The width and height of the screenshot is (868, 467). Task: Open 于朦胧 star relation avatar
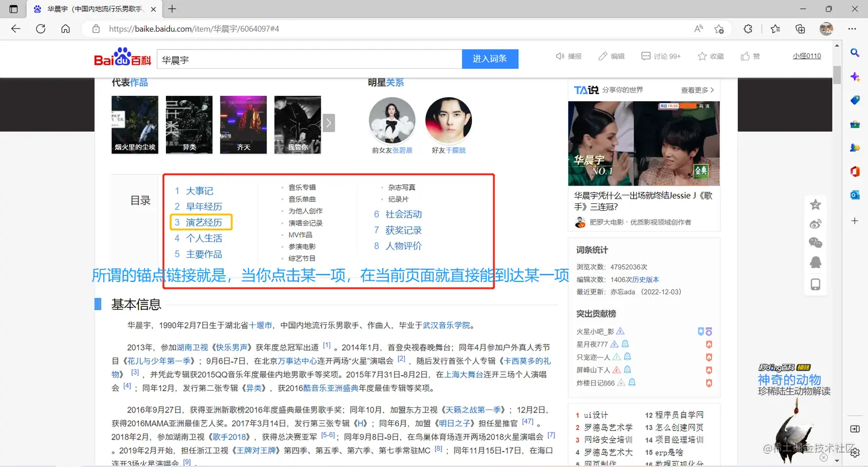point(448,121)
